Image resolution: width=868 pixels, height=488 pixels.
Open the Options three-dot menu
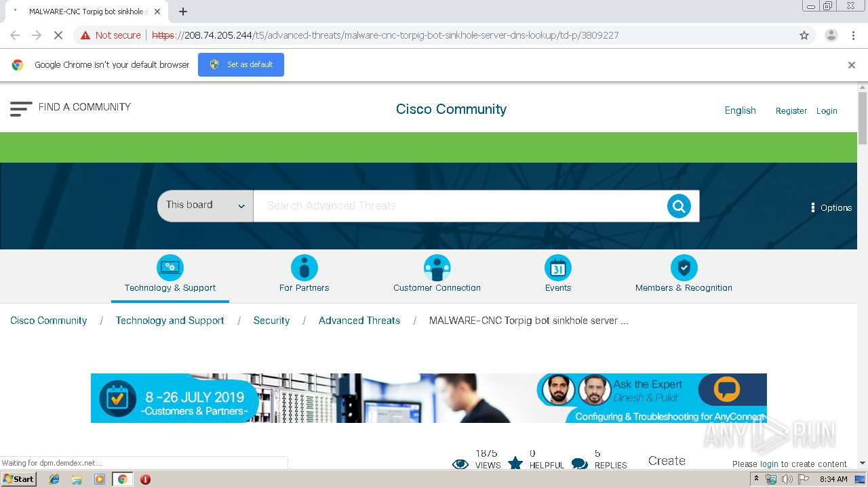click(831, 207)
